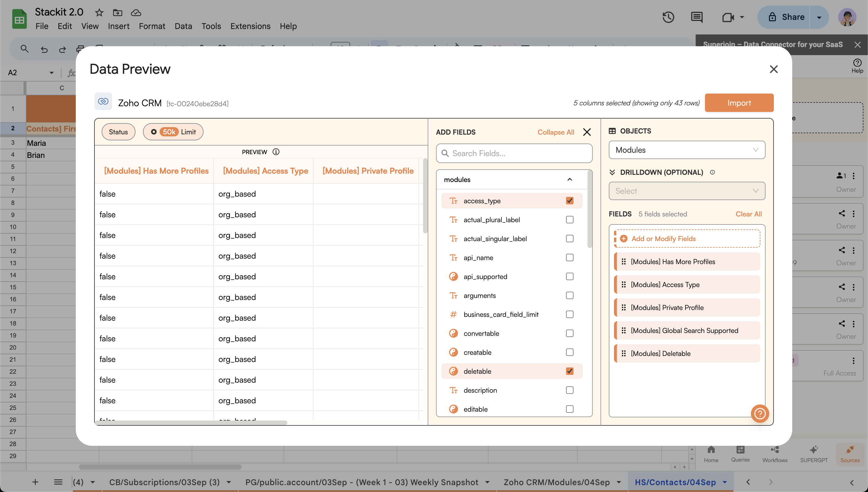This screenshot has width=868, height=492.
Task: Open the Extensions menu
Action: tap(250, 26)
